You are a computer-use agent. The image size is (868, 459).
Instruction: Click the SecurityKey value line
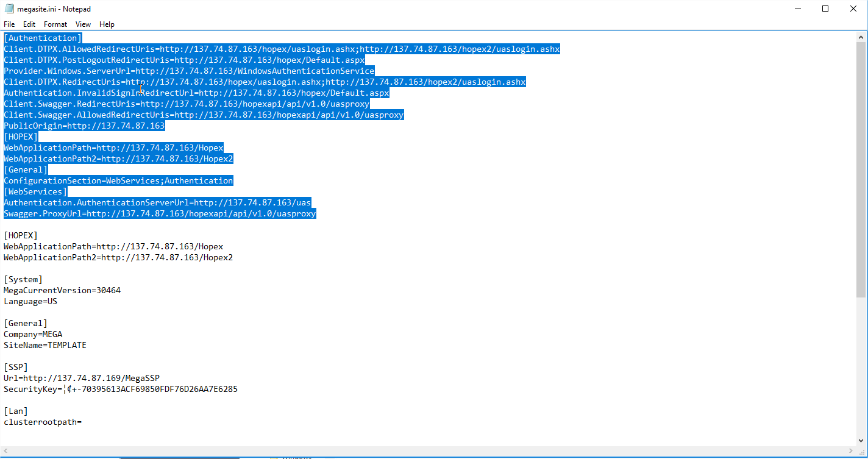[121, 390]
